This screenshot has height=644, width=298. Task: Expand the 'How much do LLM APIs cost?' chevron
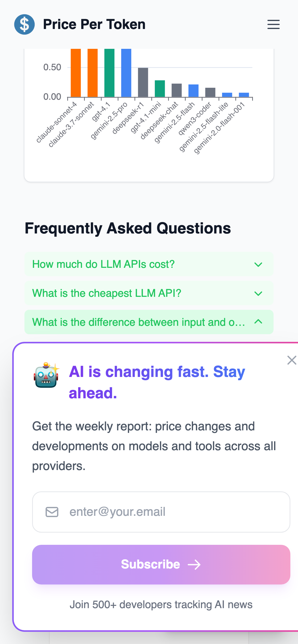pyautogui.click(x=258, y=265)
